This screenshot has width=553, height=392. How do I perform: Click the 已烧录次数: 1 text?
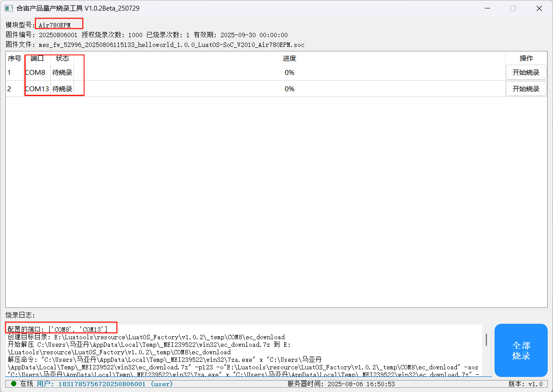tap(168, 35)
